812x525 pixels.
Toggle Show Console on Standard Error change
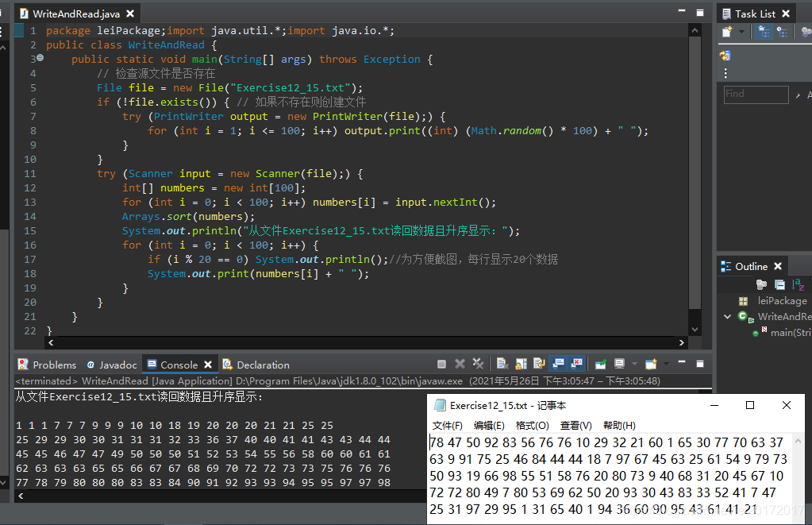point(576,364)
